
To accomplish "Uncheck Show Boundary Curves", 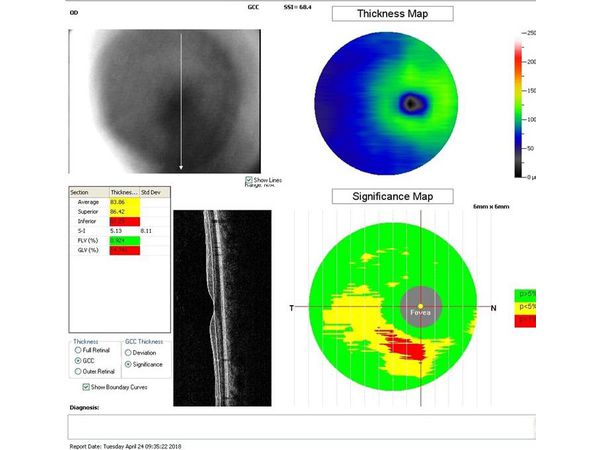I will pyautogui.click(x=85, y=385).
